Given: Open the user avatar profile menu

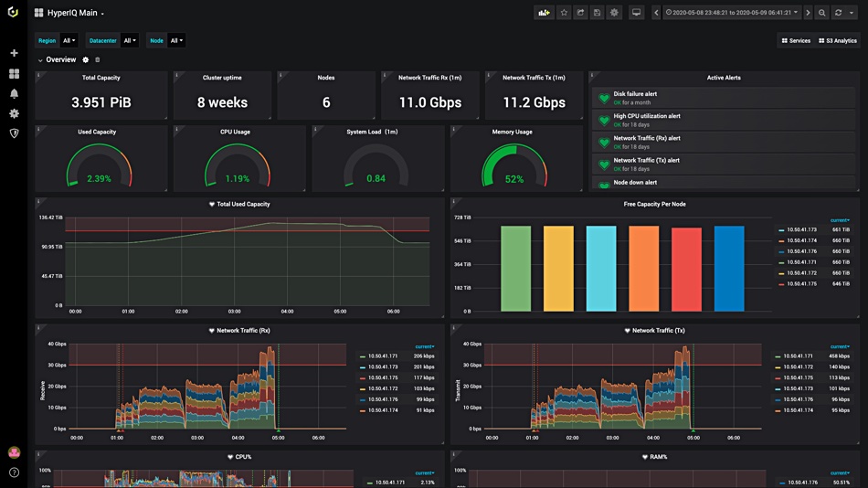Looking at the screenshot, I should (15, 452).
